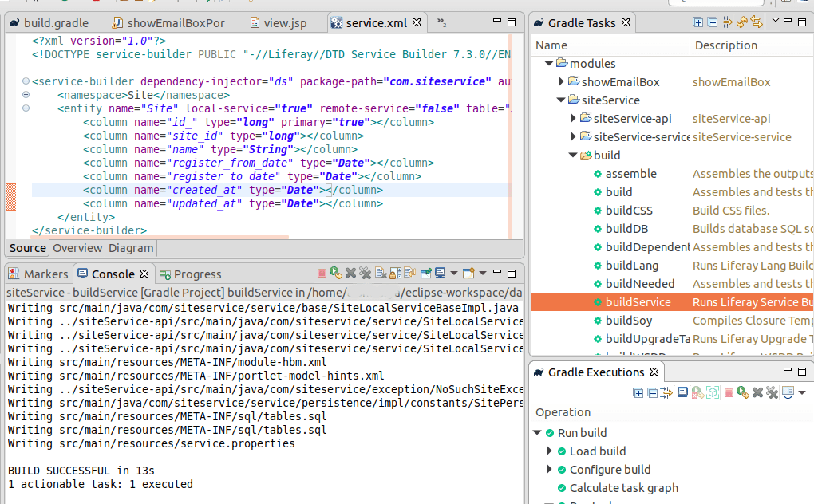Click Expand All in Gradle Tasks toolbar
The image size is (814, 504).
698,22
